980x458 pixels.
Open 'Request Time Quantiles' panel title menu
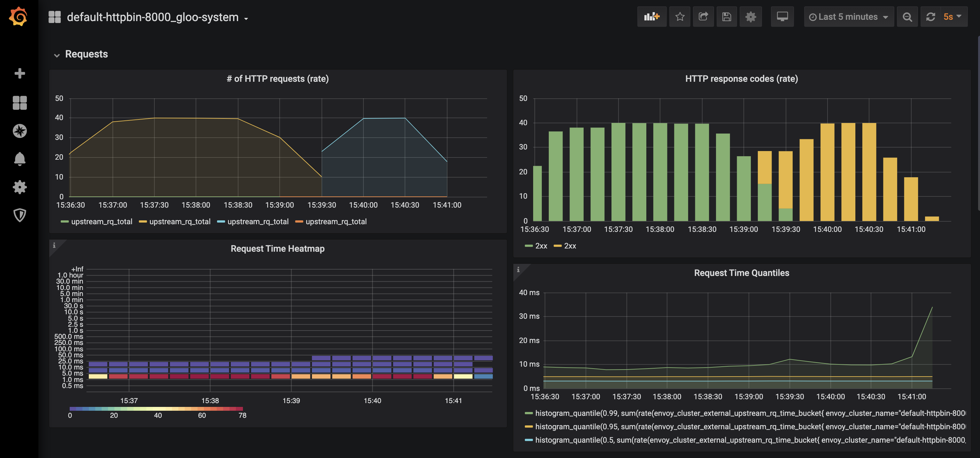[742, 273]
